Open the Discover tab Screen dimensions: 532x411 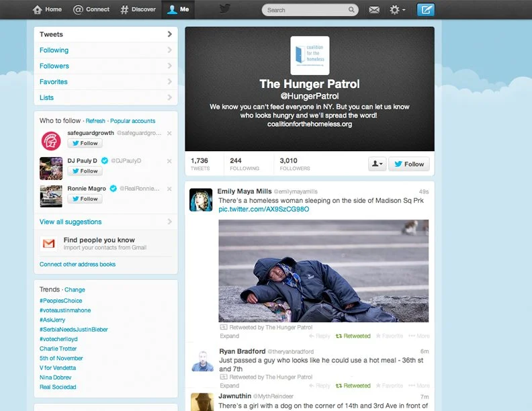point(138,9)
